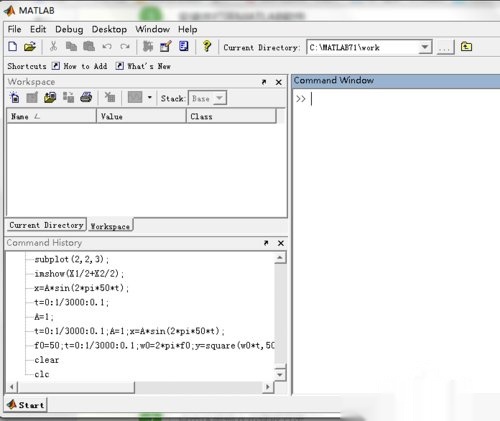Switch to the Current Directory tab
This screenshot has width=500, height=421.
click(x=46, y=225)
